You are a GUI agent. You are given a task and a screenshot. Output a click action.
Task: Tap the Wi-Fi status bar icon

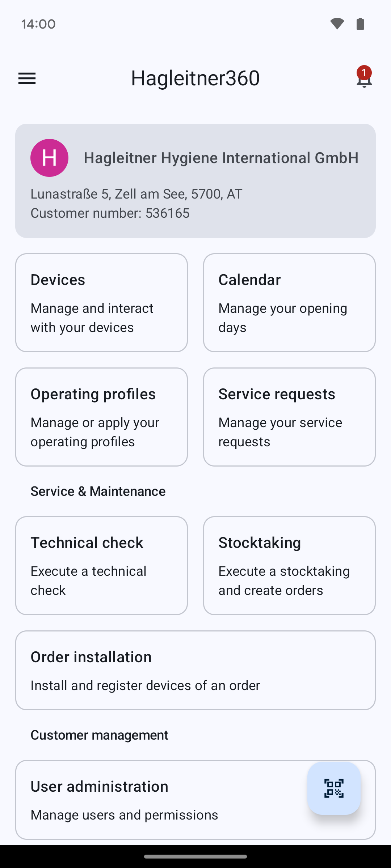[x=337, y=24]
